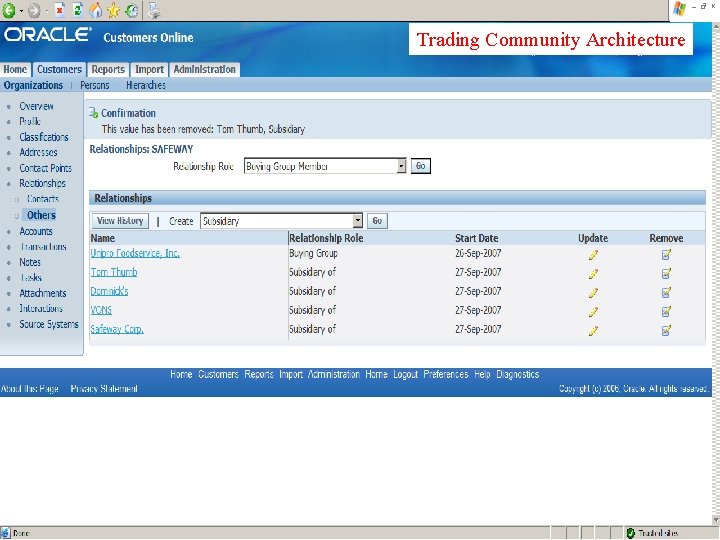
Task: Open Notes in side navigation
Action: click(30, 262)
